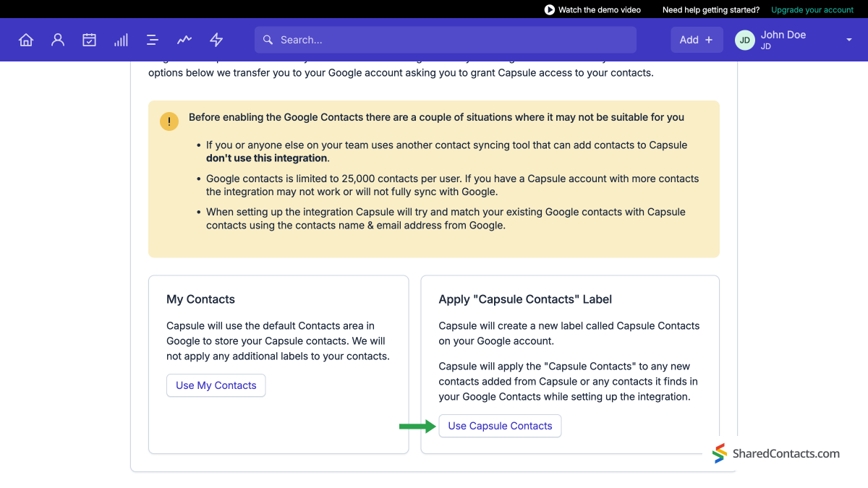868x488 pixels.
Task: Click Upgrade your account link
Action: (x=812, y=9)
